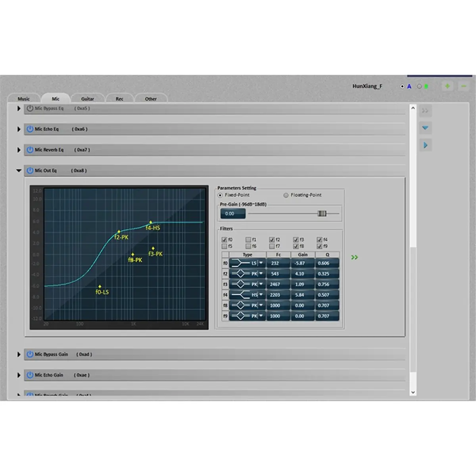The width and height of the screenshot is (476, 476).
Task: Expand the Mic Echo Gain section
Action: click(19, 375)
